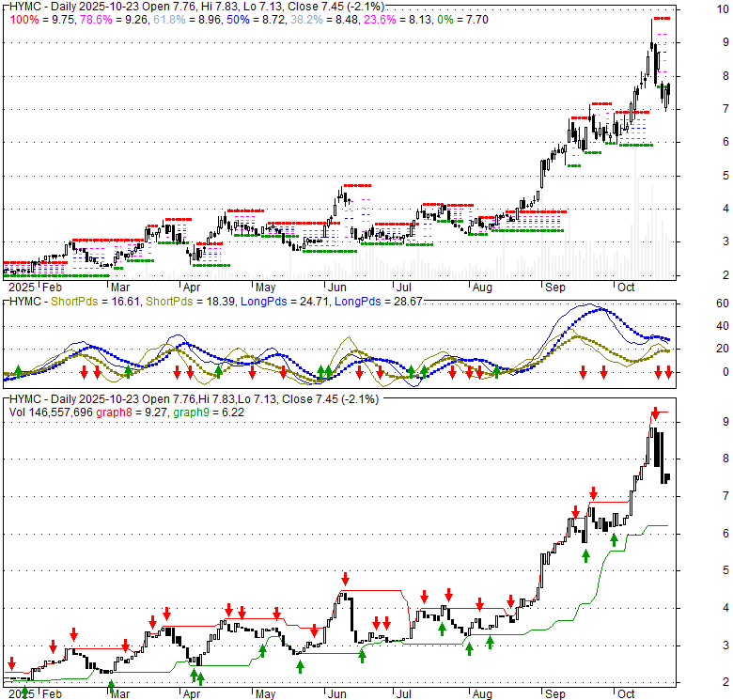Screen dimensions: 733x700
Task: Click the first 'ShortPds = 16.61' oscillator label
Action: click(95, 302)
